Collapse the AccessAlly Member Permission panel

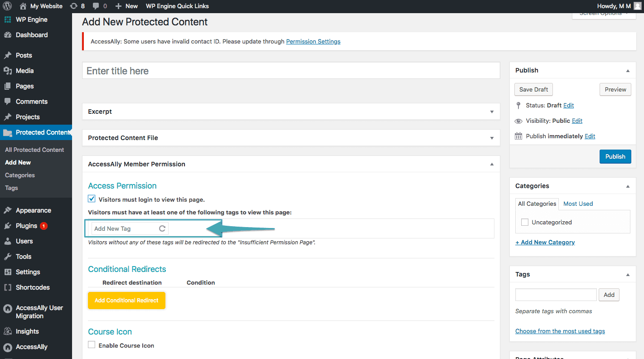pos(492,164)
